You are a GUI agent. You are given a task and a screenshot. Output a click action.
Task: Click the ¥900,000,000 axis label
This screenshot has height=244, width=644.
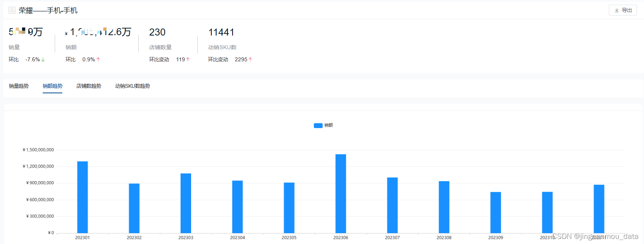pos(40,183)
